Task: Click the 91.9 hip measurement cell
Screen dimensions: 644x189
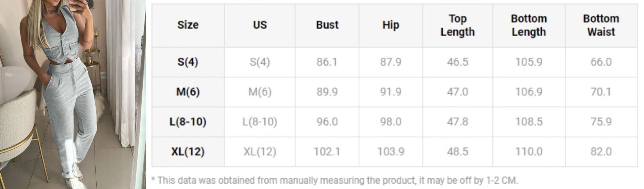Action: pos(390,92)
